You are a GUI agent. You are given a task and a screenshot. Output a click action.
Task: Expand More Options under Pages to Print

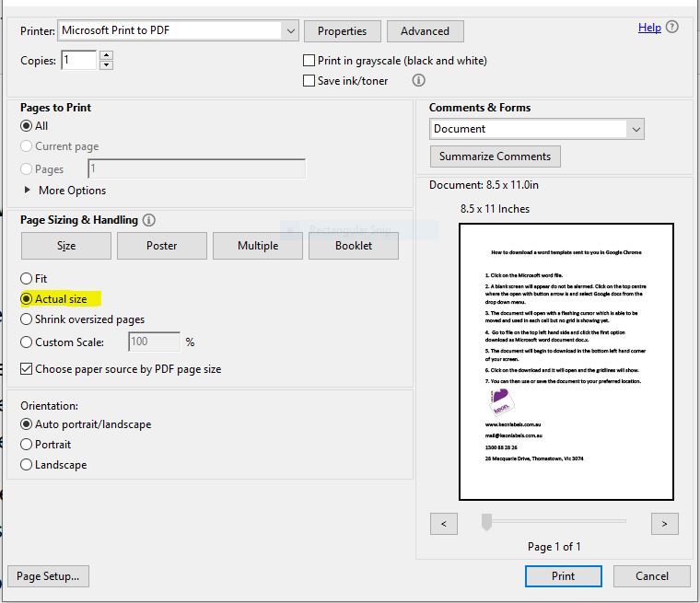point(28,190)
